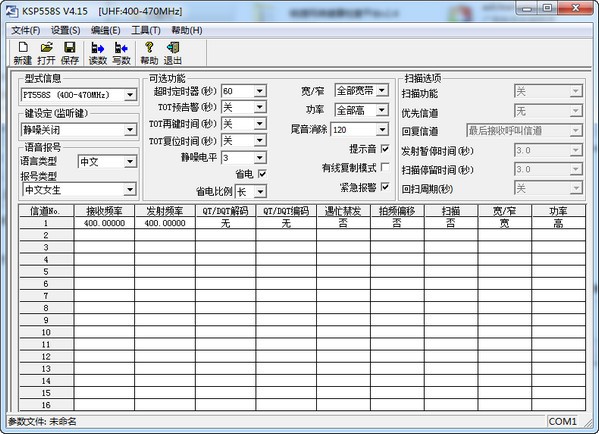Open the 设置(S) menu
The image size is (599, 434).
[x=65, y=31]
